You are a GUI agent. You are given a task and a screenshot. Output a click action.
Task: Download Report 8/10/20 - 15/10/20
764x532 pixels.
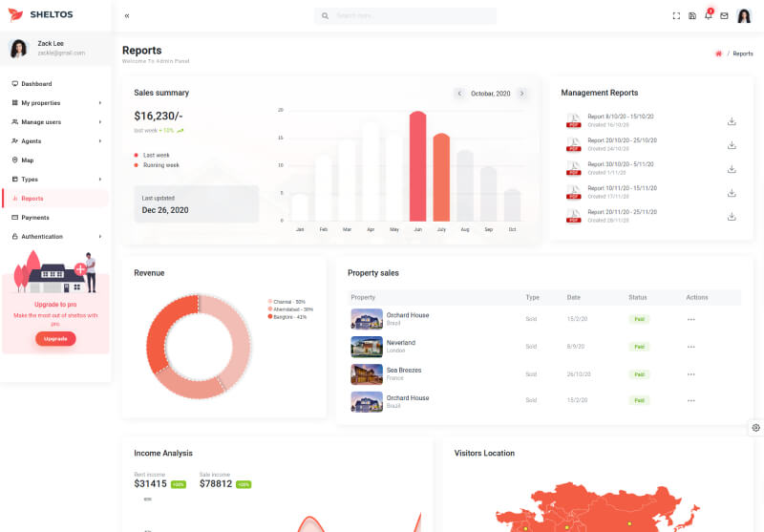point(732,121)
